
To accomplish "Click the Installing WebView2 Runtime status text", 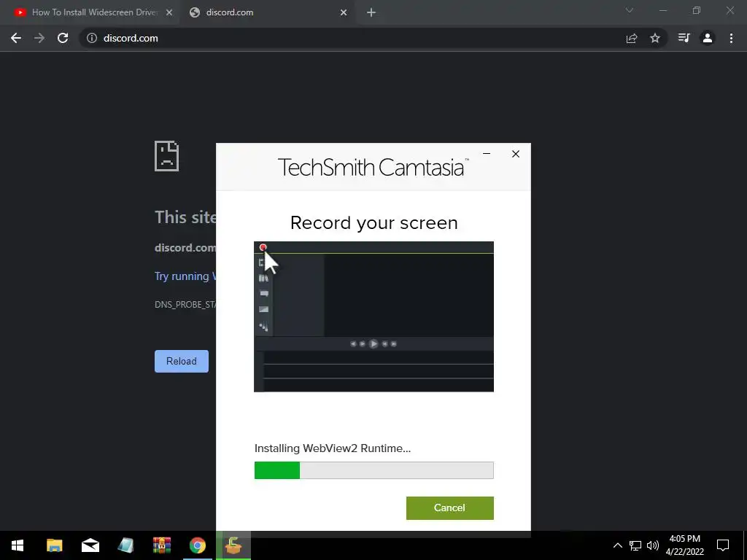I will 333,448.
